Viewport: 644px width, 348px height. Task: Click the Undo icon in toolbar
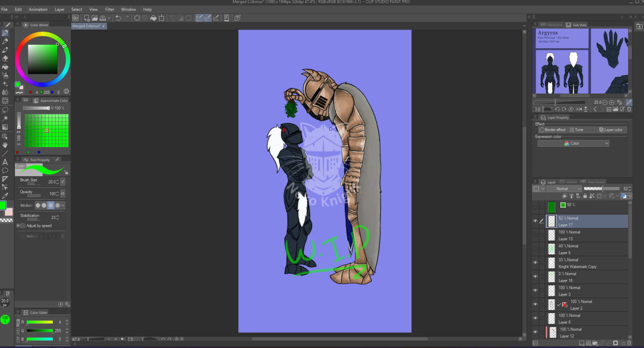click(118, 18)
